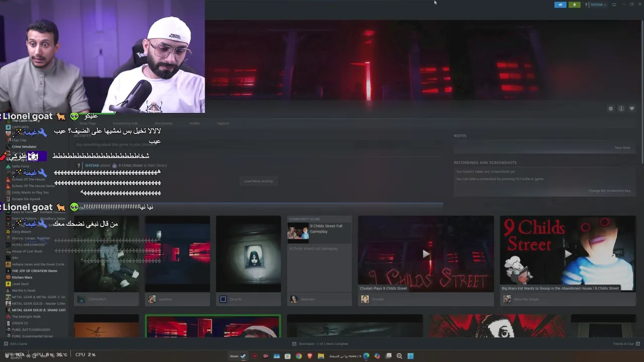Open the Guides tab

point(195,123)
